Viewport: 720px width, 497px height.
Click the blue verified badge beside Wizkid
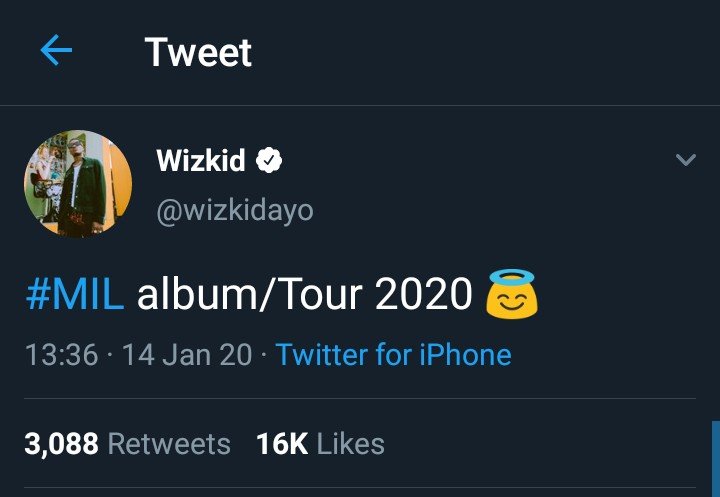[x=270, y=161]
